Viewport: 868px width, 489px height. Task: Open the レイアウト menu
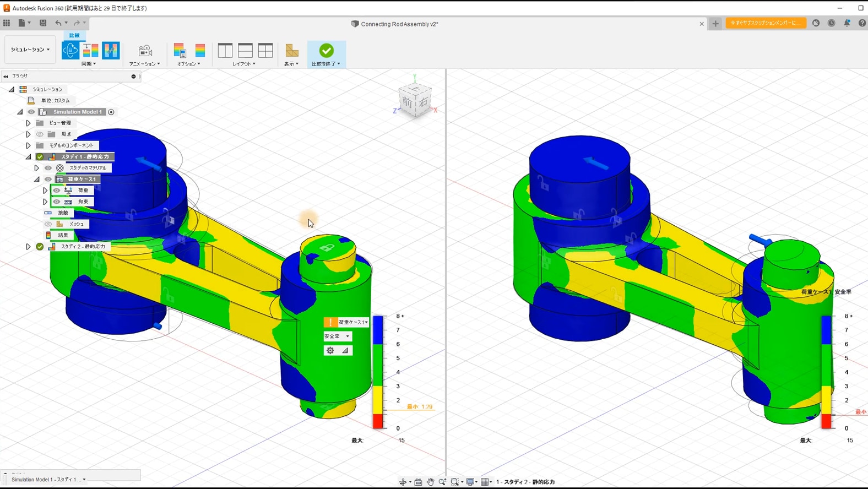pos(244,64)
